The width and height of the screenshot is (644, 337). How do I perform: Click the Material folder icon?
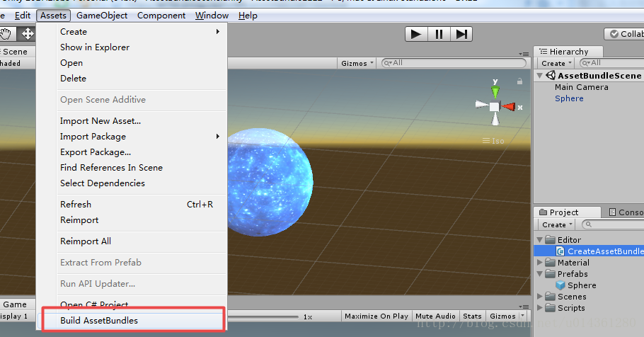(x=550, y=262)
